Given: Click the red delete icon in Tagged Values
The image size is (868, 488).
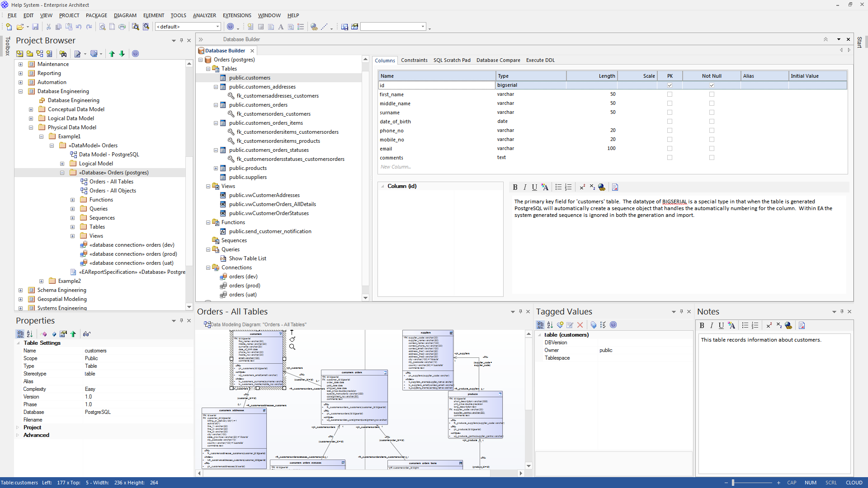Looking at the screenshot, I should (580, 325).
